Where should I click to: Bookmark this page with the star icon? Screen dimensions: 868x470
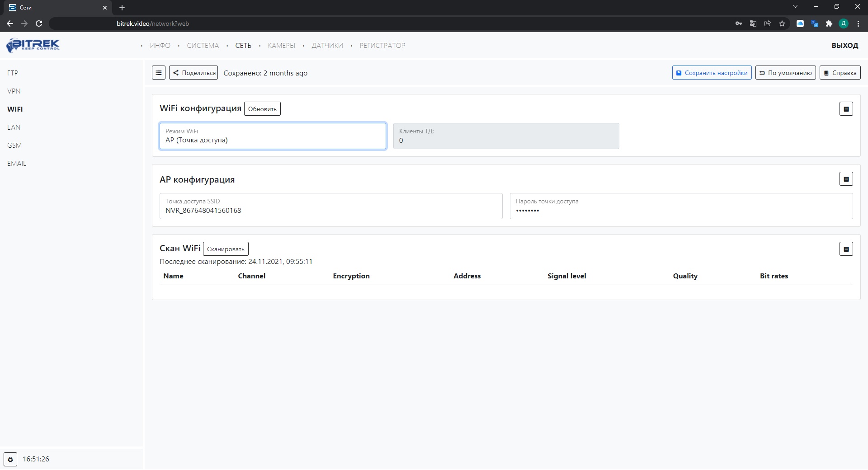[x=782, y=23]
